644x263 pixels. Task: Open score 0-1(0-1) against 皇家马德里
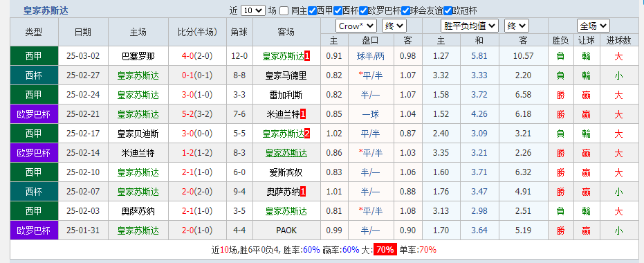click(197, 75)
